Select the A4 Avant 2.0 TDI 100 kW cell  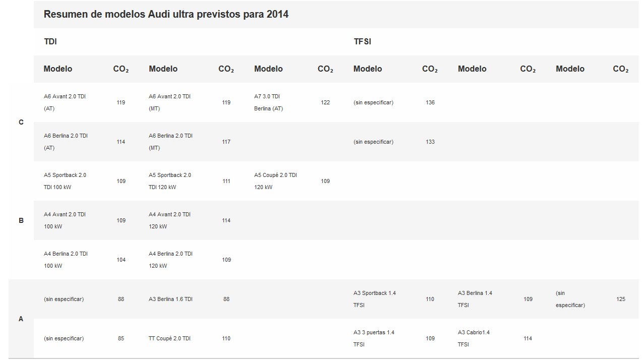coord(65,220)
